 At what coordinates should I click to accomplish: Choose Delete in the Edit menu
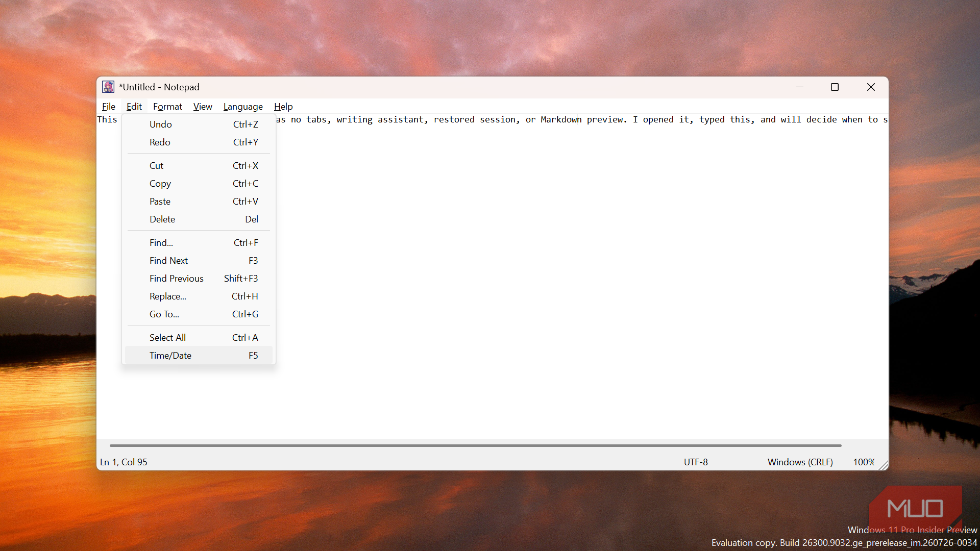click(x=199, y=219)
